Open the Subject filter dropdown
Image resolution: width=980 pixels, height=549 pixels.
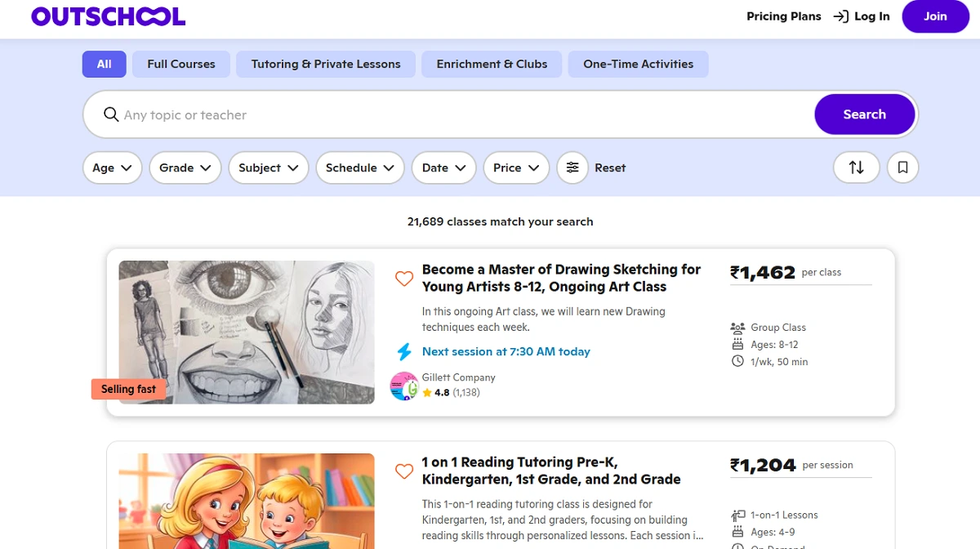[268, 167]
